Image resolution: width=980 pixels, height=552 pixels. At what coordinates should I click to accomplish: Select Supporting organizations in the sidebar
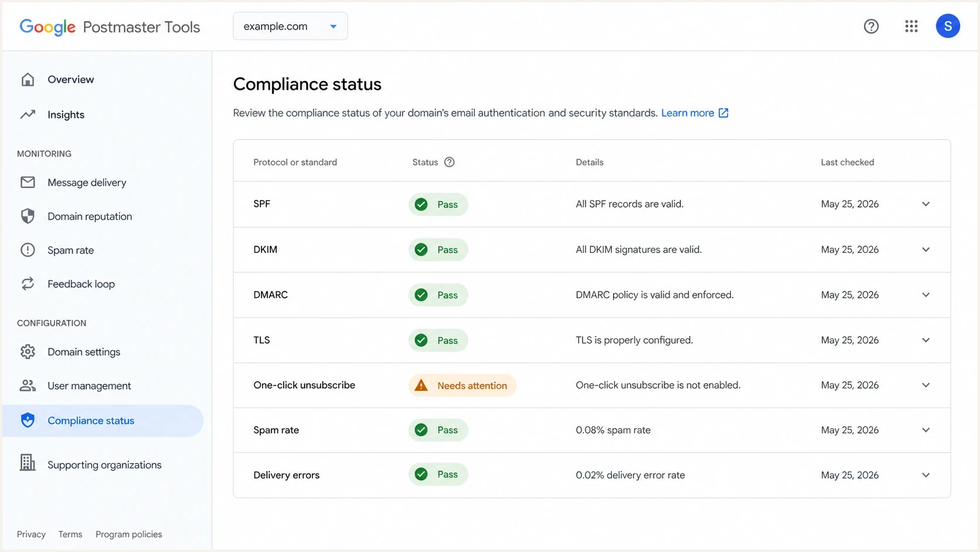[x=104, y=465]
